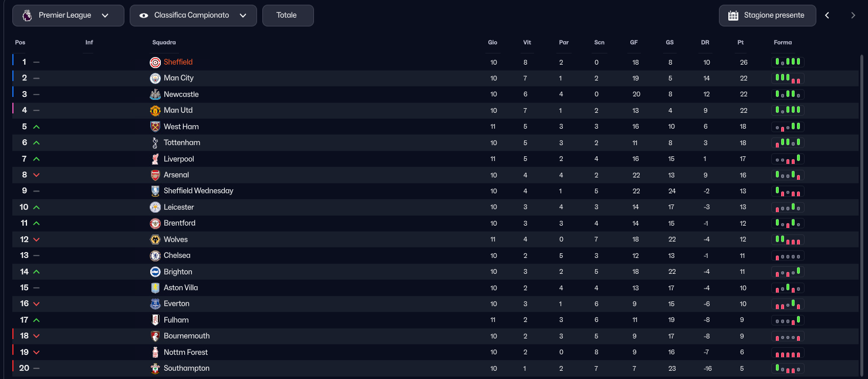This screenshot has width=868, height=379.
Task: Click the Liverpool crest icon
Action: 155,159
